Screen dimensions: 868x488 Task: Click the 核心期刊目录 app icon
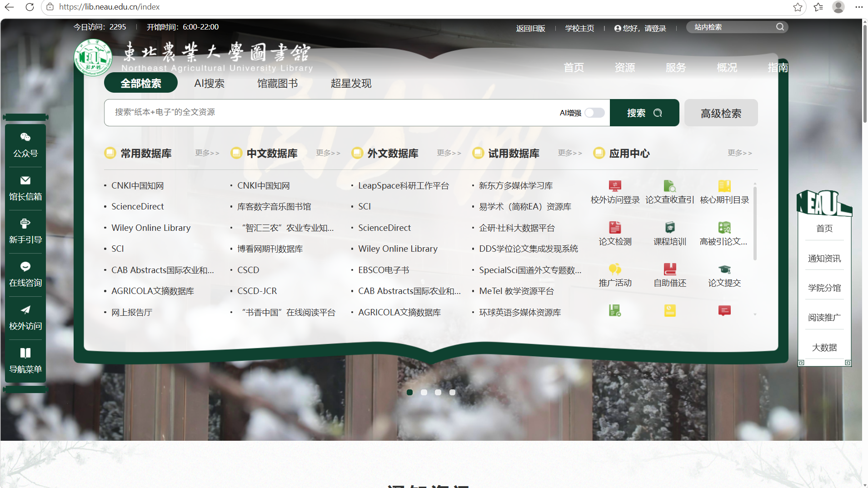coord(724,186)
